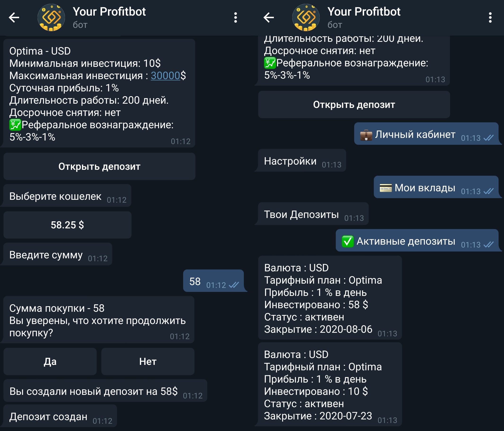Viewport: 504px width, 431px height.
Task: Click the 30000 maximum investment link
Action: pyautogui.click(x=165, y=76)
